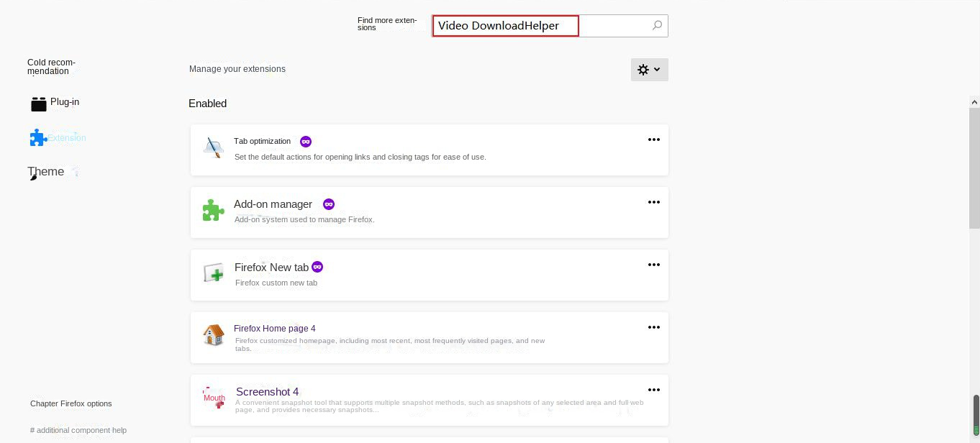The image size is (980, 443).
Task: Open more options for Add-on manager
Action: pyautogui.click(x=653, y=202)
